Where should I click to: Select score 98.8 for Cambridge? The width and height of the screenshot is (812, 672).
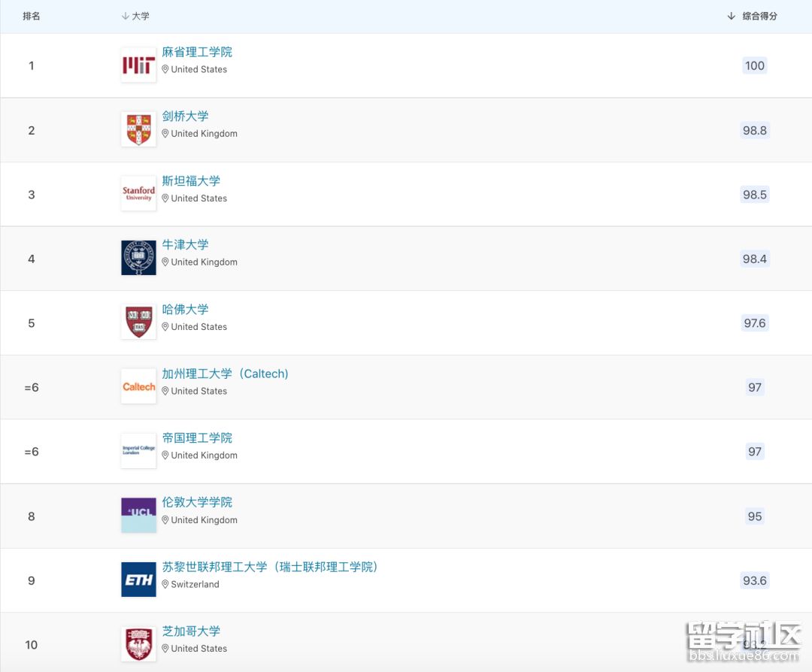[755, 130]
